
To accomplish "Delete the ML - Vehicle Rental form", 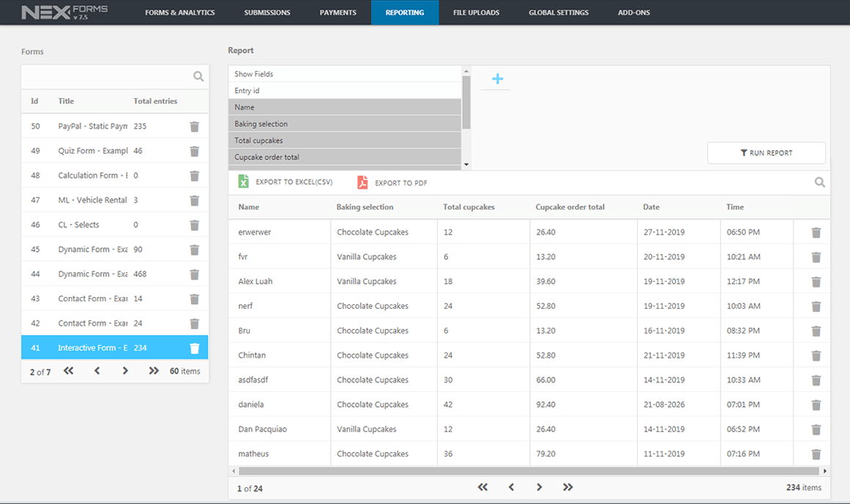I will click(x=195, y=200).
